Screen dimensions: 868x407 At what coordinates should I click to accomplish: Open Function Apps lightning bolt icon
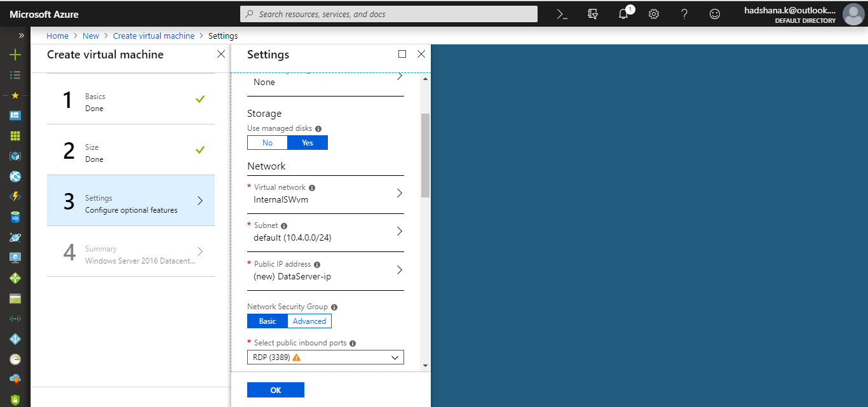[x=15, y=197]
